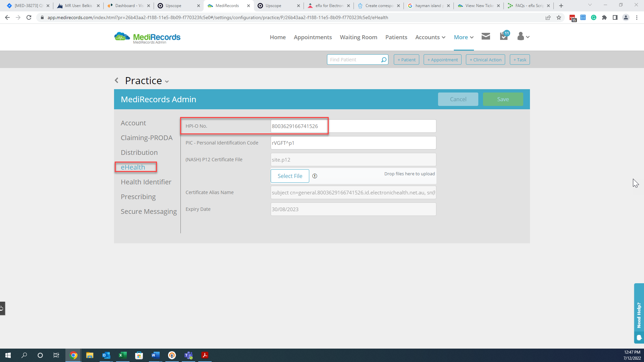644x362 pixels.
Task: Expand the Accounts menu
Action: click(x=430, y=37)
